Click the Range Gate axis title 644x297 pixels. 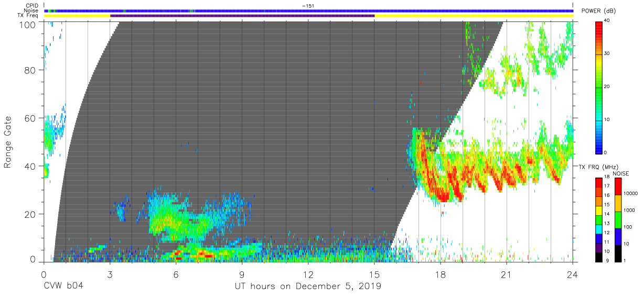point(8,142)
